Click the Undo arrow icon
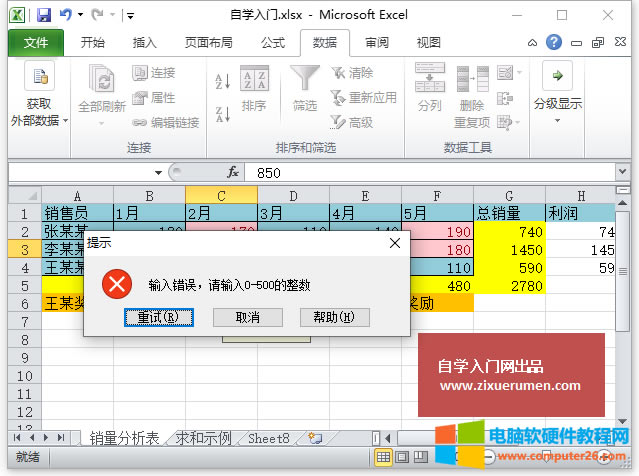 click(66, 15)
